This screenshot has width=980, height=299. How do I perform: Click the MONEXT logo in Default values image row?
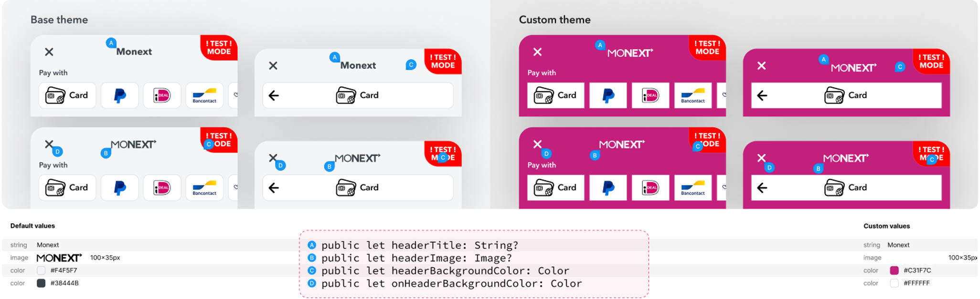coord(59,258)
